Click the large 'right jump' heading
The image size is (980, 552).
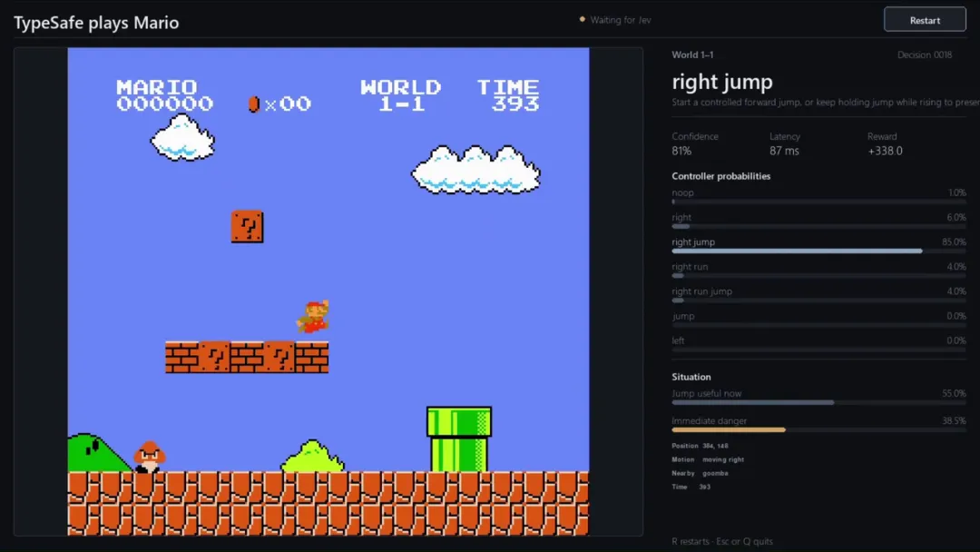point(722,82)
